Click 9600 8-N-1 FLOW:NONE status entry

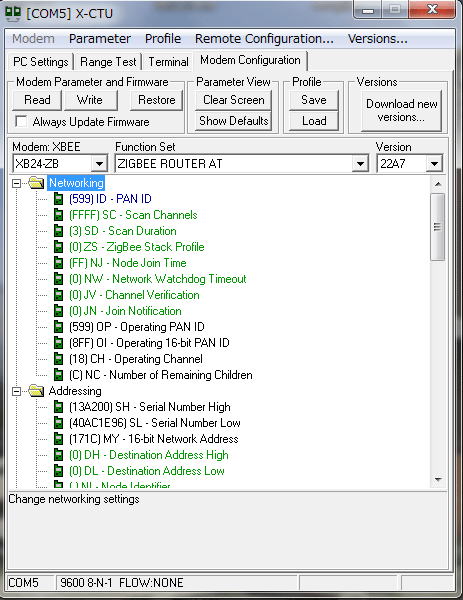177,583
